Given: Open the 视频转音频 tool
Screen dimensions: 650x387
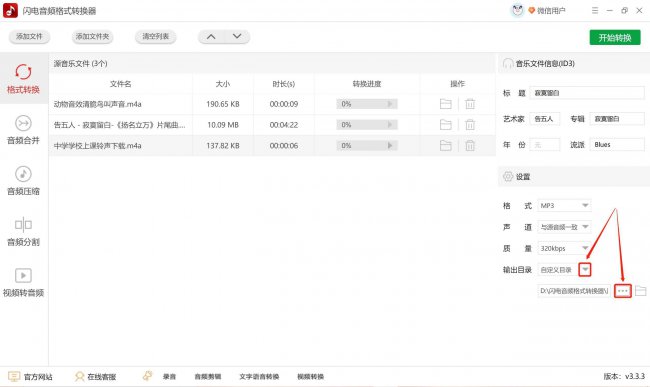Looking at the screenshot, I should (23, 283).
